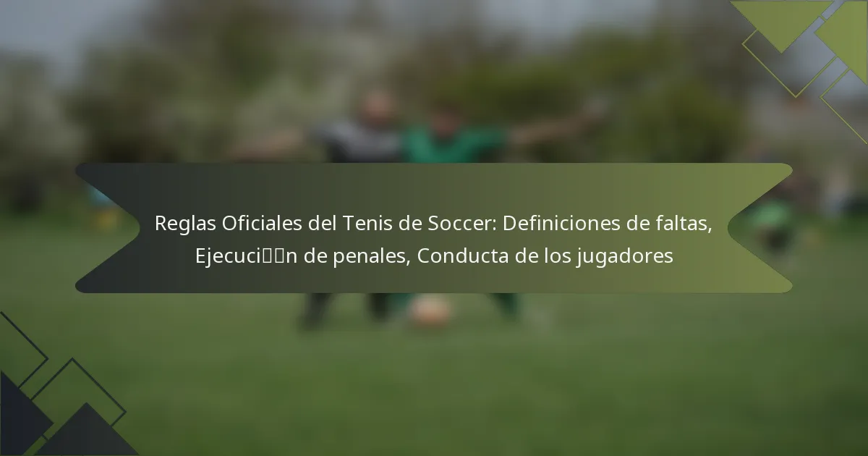The width and height of the screenshot is (868, 456).
Task: Click the blurred soccer ball on the grass
Action: tap(429, 311)
